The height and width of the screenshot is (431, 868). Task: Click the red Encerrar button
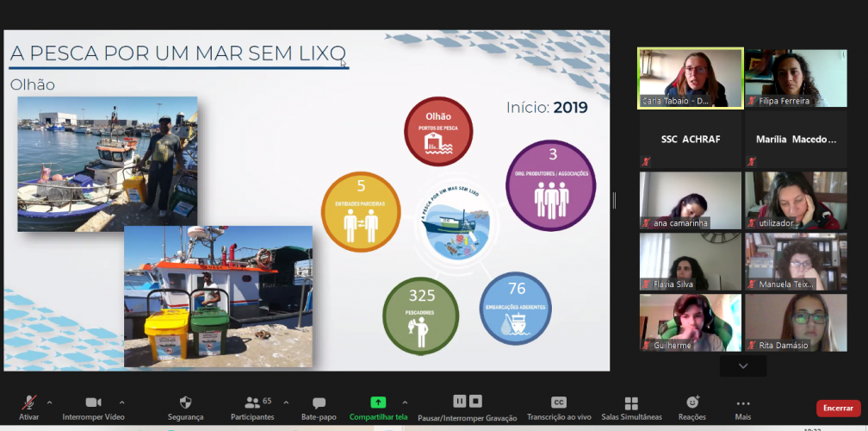pyautogui.click(x=838, y=409)
